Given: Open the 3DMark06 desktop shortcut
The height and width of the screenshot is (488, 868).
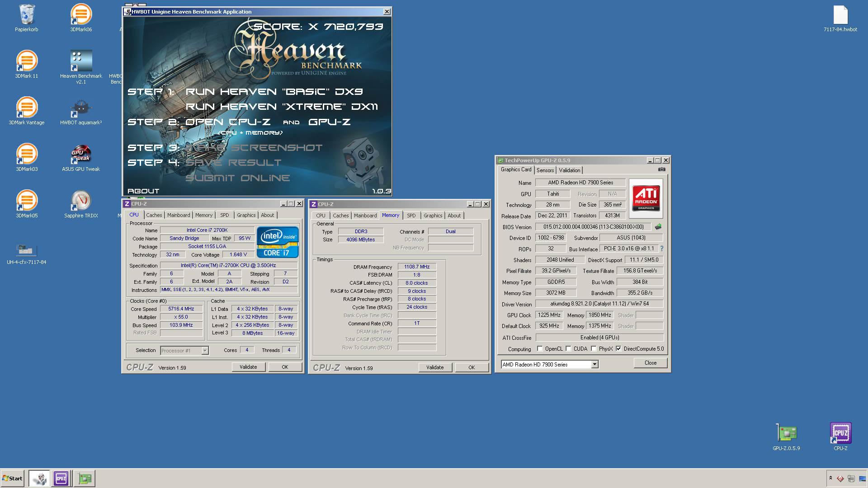Looking at the screenshot, I should point(81,18).
